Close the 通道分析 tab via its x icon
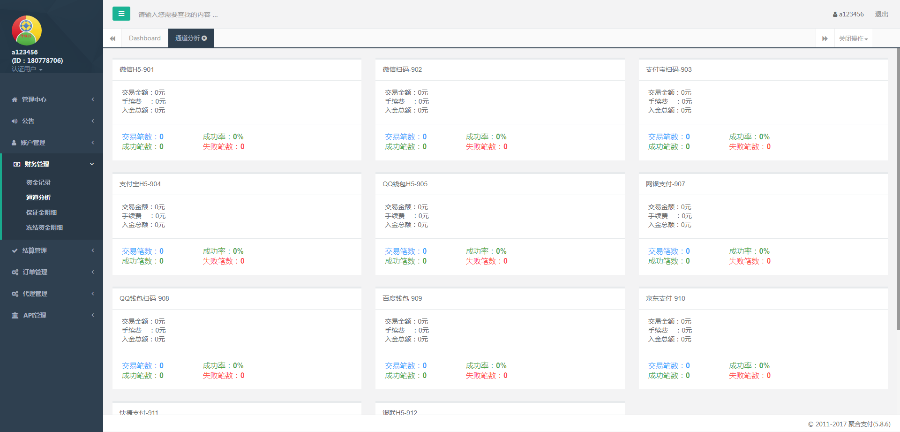Screen dimensions: 900x432 [x=205, y=38]
